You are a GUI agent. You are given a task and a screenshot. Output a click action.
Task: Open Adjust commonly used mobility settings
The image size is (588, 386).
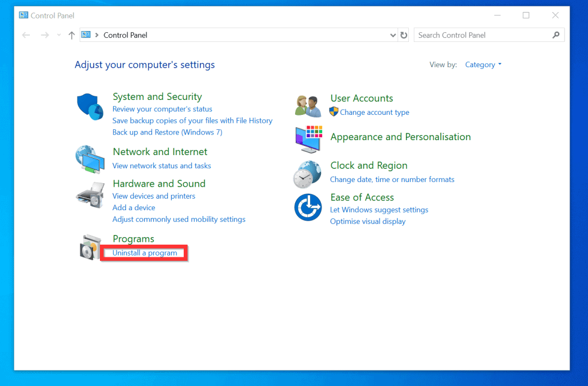(179, 219)
